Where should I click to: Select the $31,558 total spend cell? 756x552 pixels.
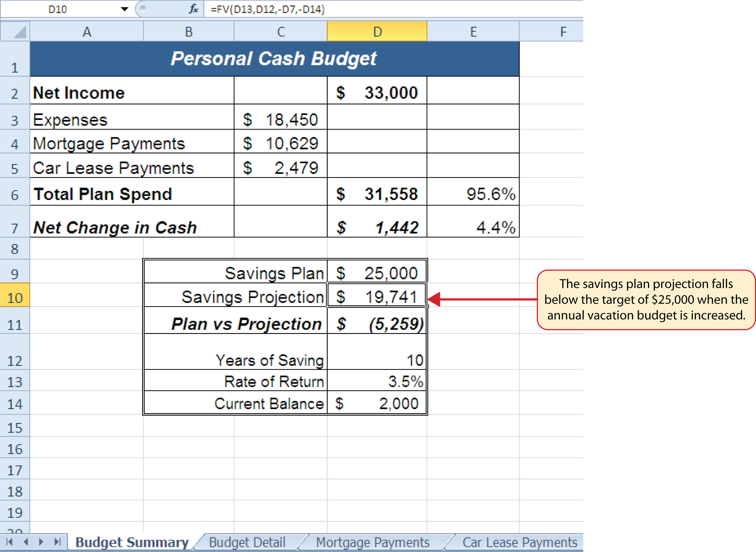[377, 191]
